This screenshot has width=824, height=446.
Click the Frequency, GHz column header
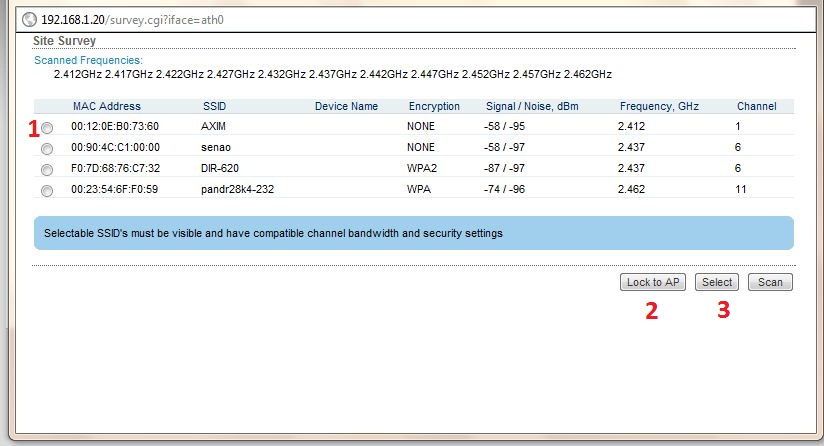(x=657, y=106)
